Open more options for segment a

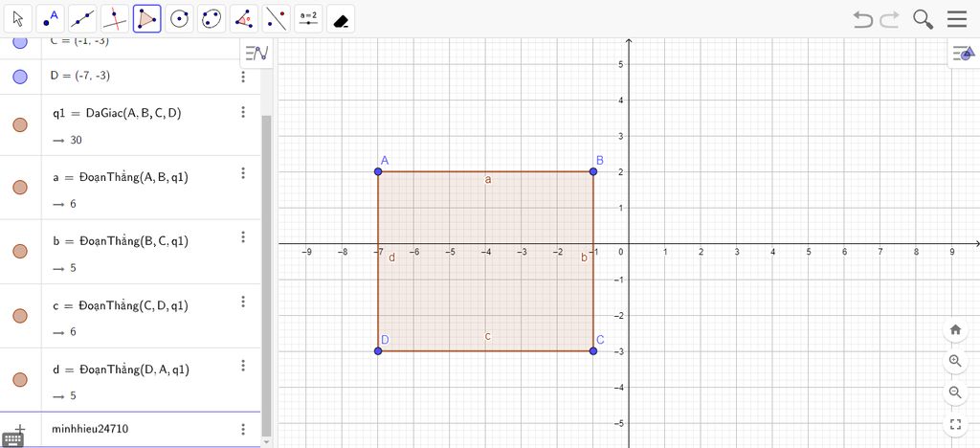click(243, 173)
